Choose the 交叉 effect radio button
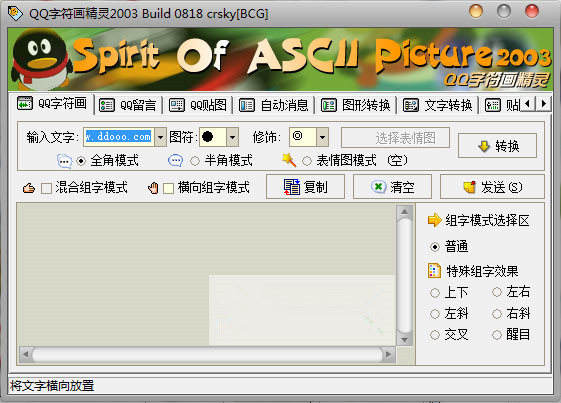 435,335
